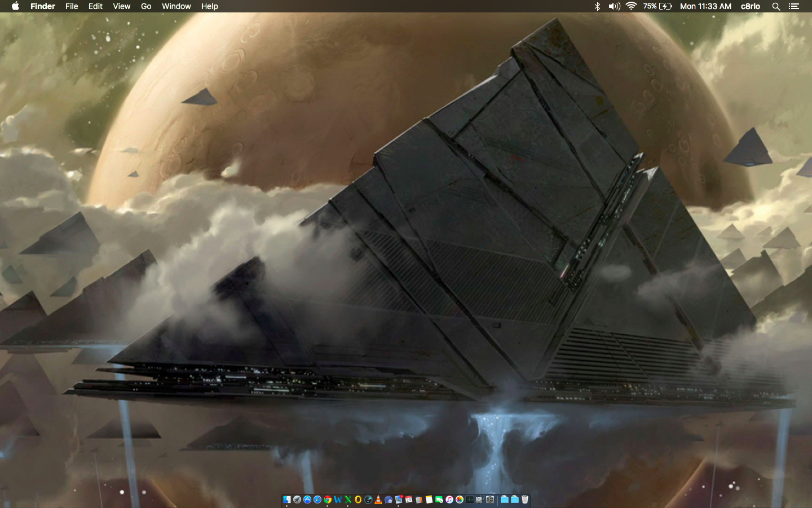Image resolution: width=812 pixels, height=508 pixels.
Task: Launch the App Store from Dock
Action: click(x=307, y=500)
